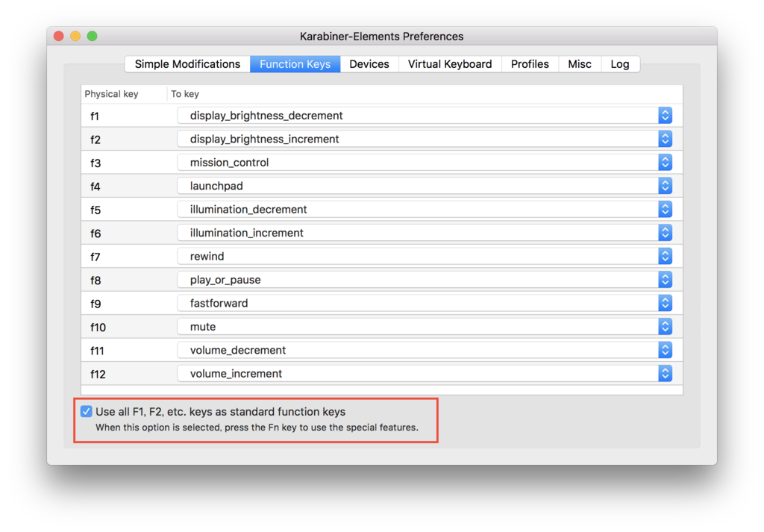Open the Devices tab
The height and width of the screenshot is (532, 764).
(x=369, y=64)
